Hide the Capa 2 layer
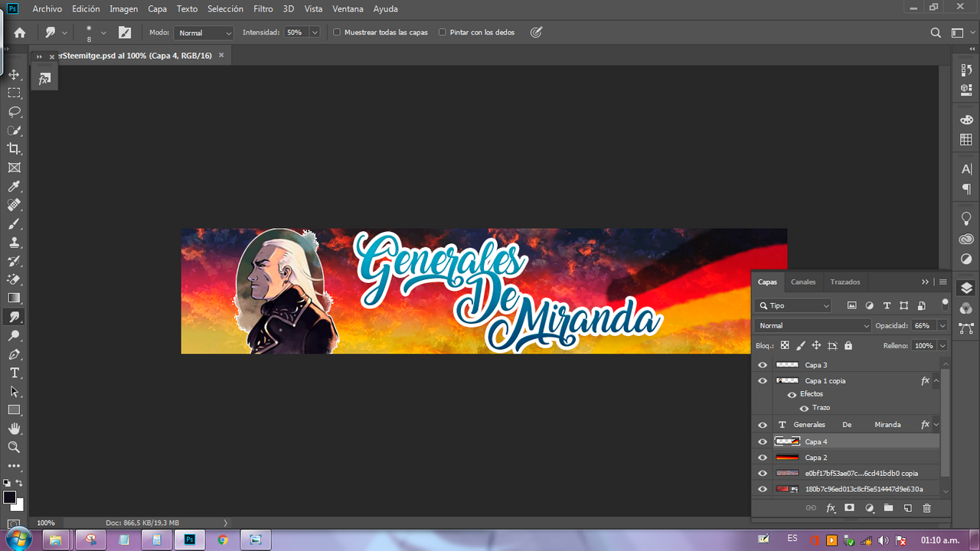 pos(763,458)
